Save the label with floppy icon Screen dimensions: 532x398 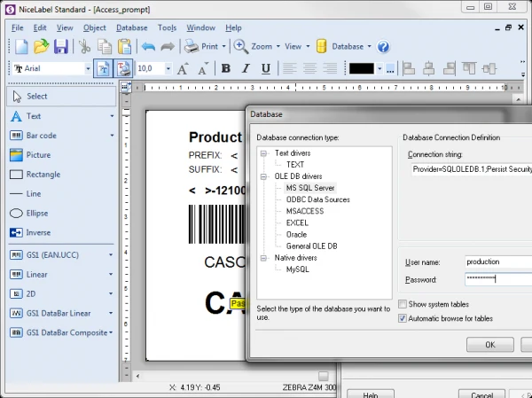pos(61,46)
